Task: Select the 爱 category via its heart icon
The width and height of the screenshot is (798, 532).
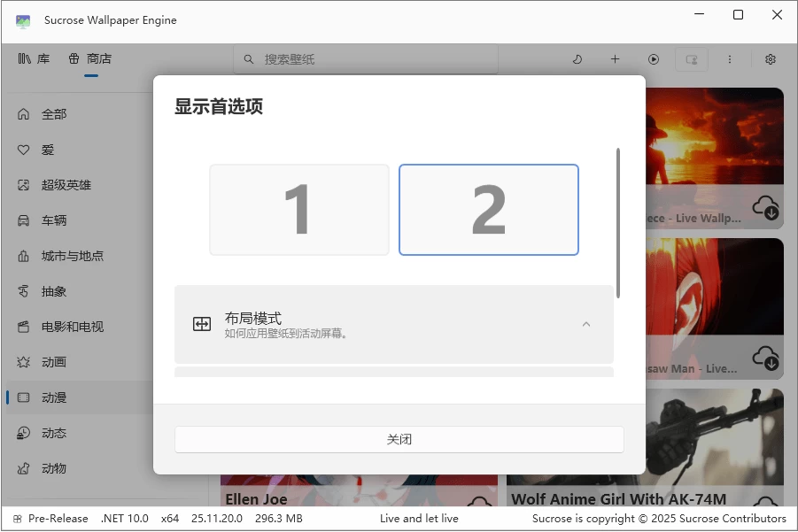Action: (22, 150)
